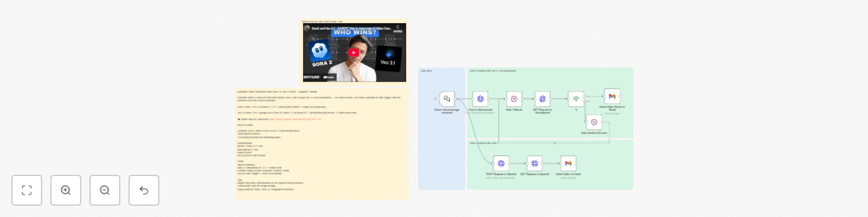The image size is (868, 217).
Task: Play the Sora 2 vs Veo 3.1 YouTube video
Action: pos(354,53)
